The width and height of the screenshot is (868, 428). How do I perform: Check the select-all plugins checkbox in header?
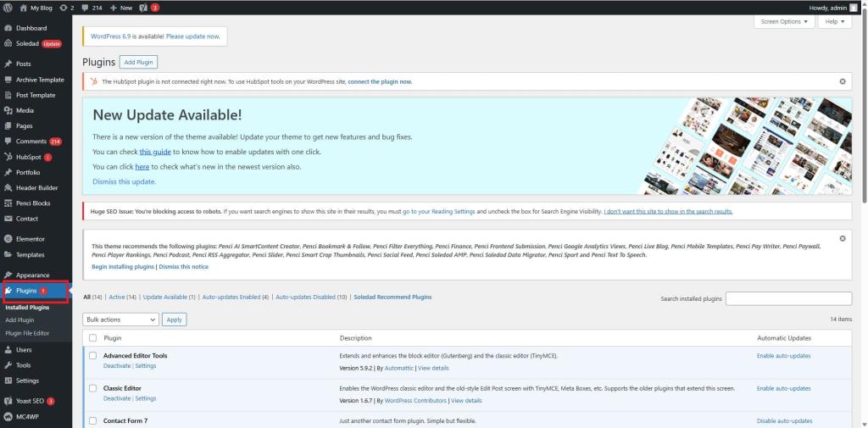[x=93, y=338]
